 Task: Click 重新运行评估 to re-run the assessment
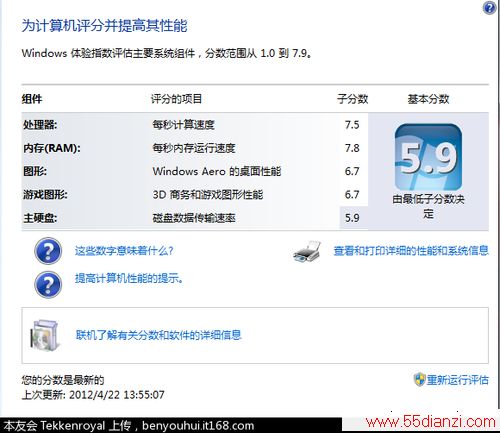pyautogui.click(x=457, y=380)
